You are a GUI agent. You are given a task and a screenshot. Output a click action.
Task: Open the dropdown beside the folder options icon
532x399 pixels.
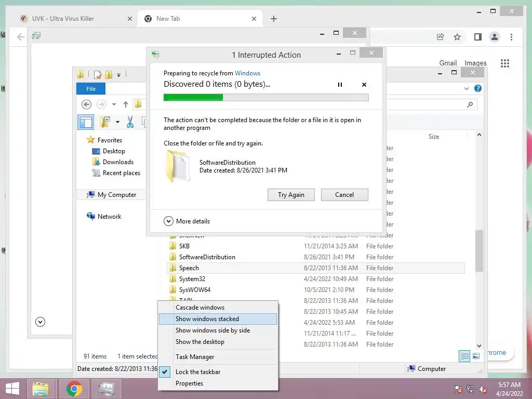pyautogui.click(x=117, y=122)
